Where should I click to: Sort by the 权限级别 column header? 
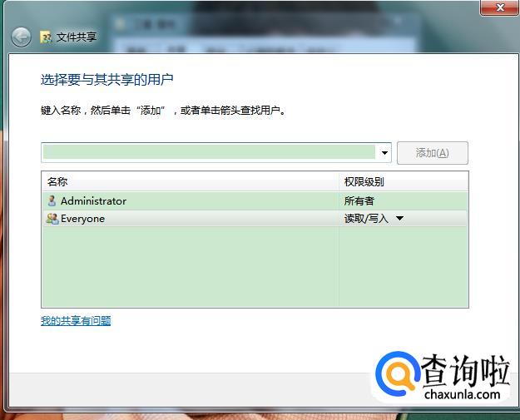tap(404, 181)
